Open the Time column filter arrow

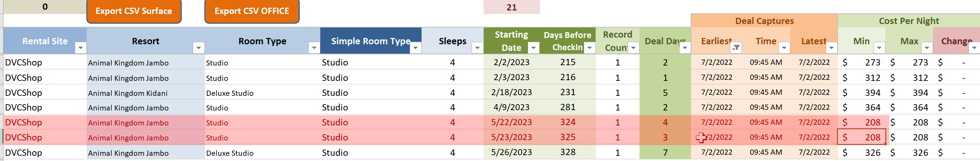point(784,48)
